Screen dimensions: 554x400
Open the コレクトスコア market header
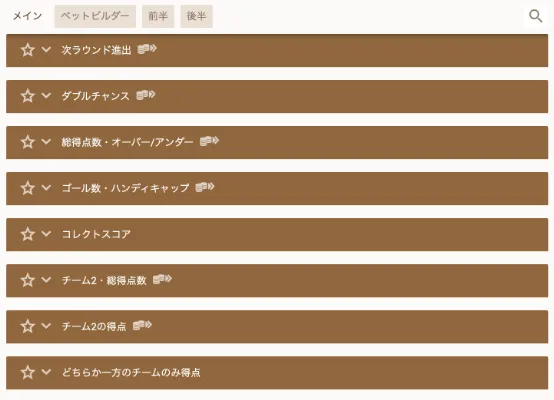pos(277,234)
